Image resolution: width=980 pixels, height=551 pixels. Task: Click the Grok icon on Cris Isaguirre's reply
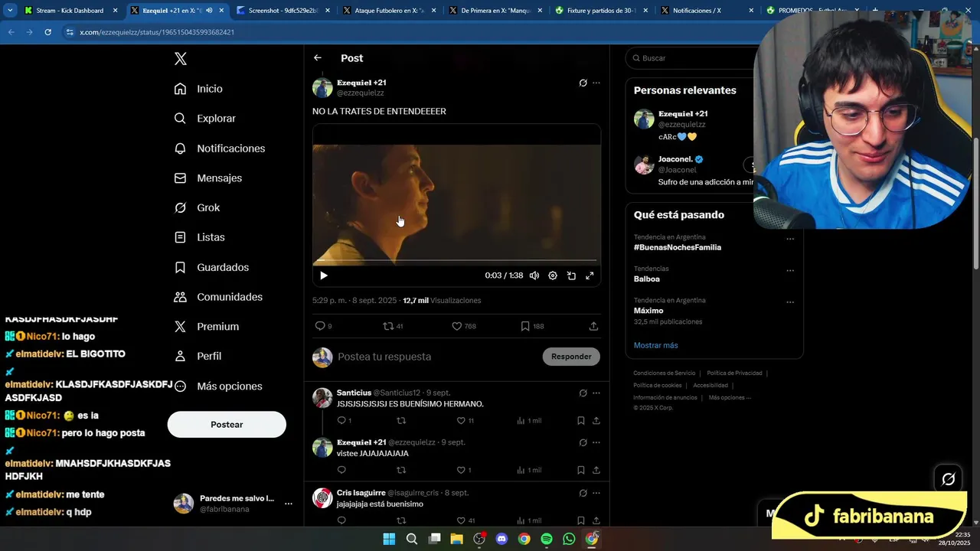point(583,493)
